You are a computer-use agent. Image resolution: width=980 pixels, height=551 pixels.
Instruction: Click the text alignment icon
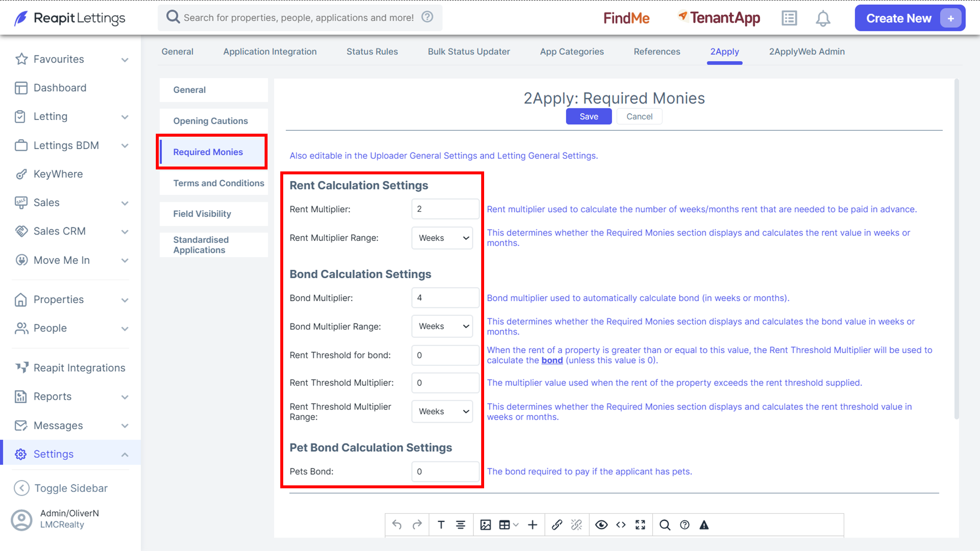(x=461, y=525)
